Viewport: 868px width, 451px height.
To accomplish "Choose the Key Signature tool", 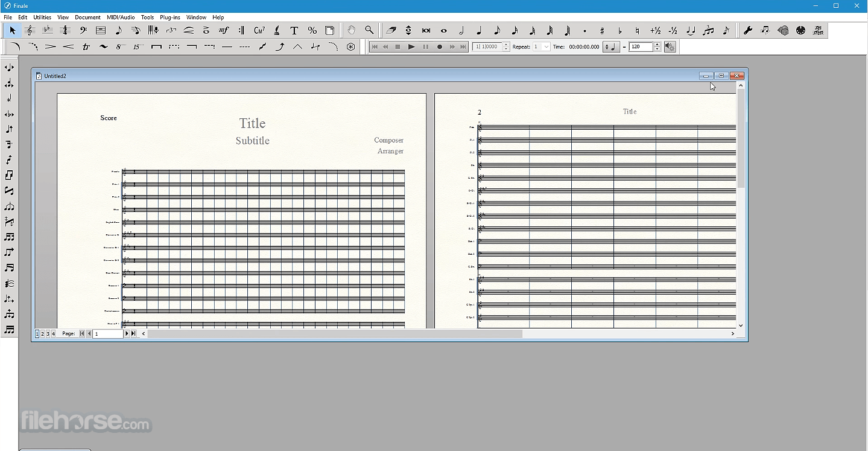I will pyautogui.click(x=48, y=30).
